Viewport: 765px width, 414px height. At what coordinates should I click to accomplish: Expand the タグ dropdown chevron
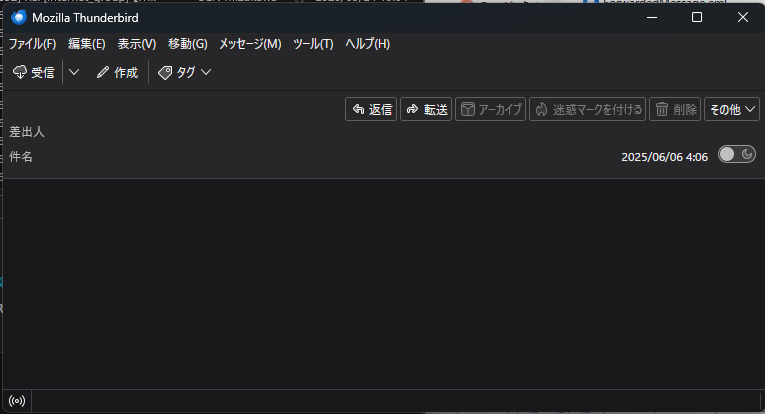click(206, 72)
